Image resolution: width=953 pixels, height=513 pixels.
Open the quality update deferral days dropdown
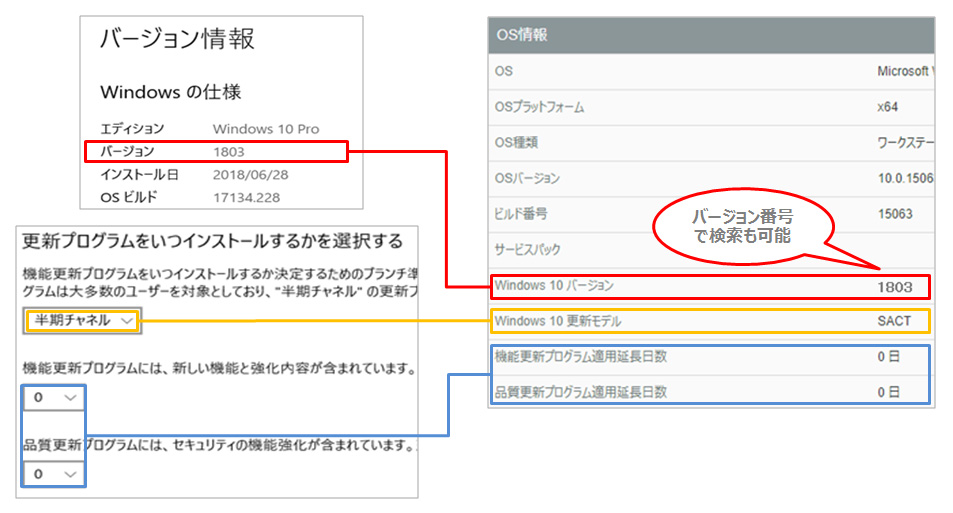tap(53, 474)
